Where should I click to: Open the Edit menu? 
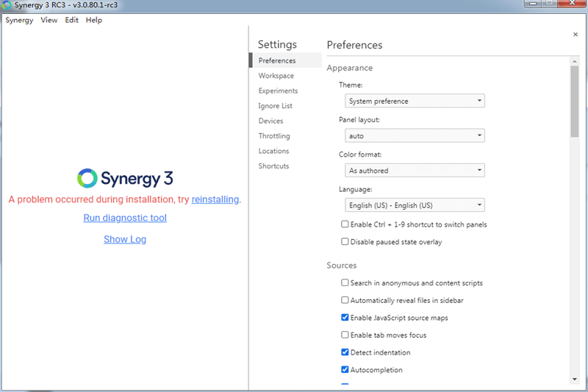point(71,21)
